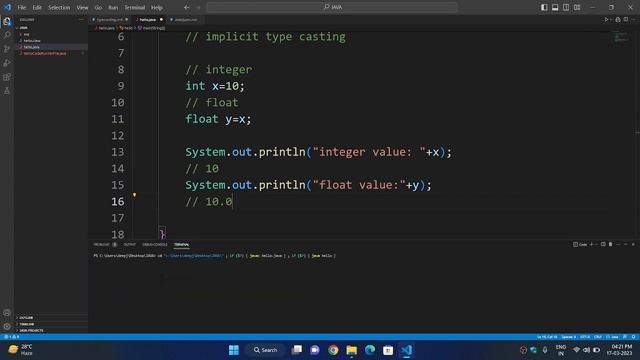Open Terminal menu
This screenshot has width=640, height=360.
[135, 7]
